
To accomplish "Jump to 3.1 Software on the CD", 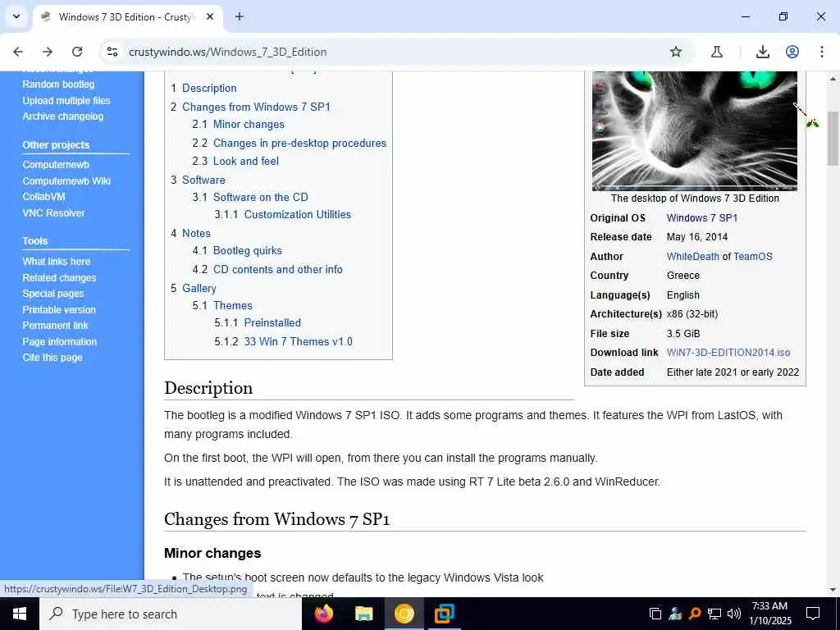I will click(x=250, y=197).
